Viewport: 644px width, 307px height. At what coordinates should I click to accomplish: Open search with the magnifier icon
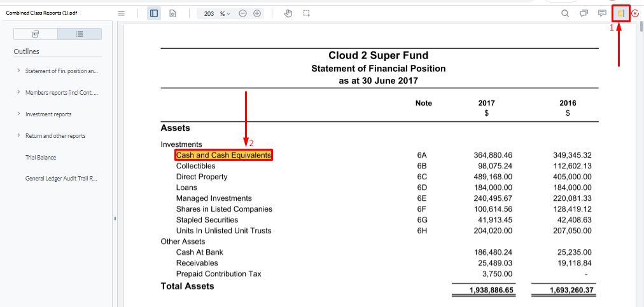click(x=565, y=13)
